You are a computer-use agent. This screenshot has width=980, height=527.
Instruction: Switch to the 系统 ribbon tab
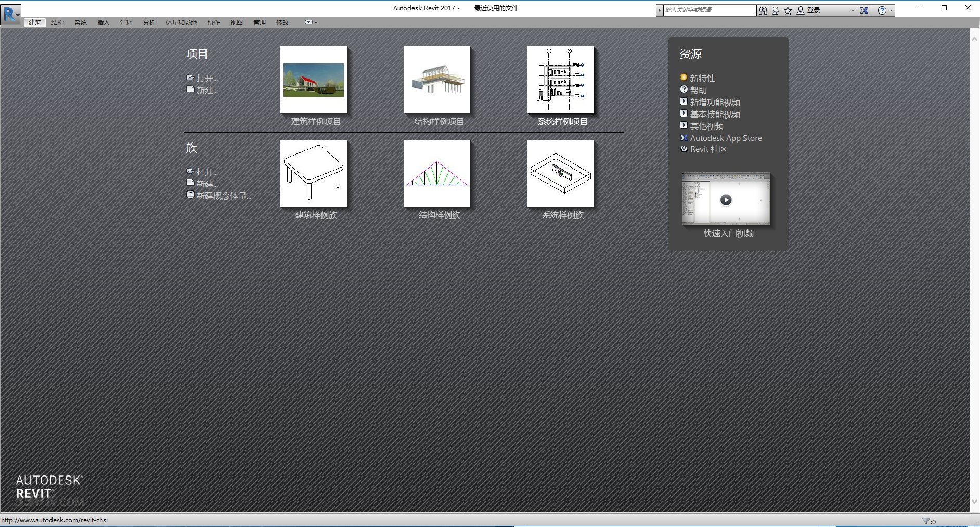pyautogui.click(x=81, y=23)
